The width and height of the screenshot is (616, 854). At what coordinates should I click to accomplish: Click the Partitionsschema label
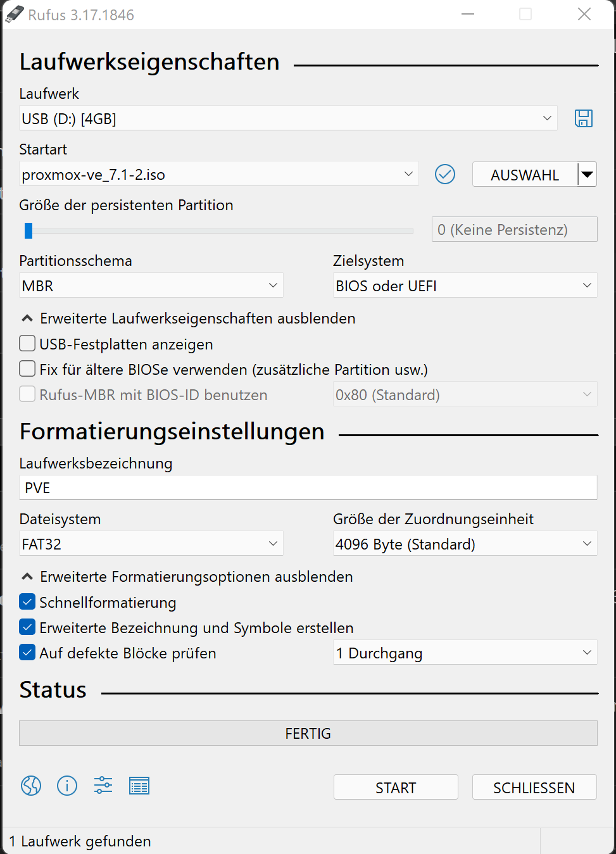tap(75, 261)
